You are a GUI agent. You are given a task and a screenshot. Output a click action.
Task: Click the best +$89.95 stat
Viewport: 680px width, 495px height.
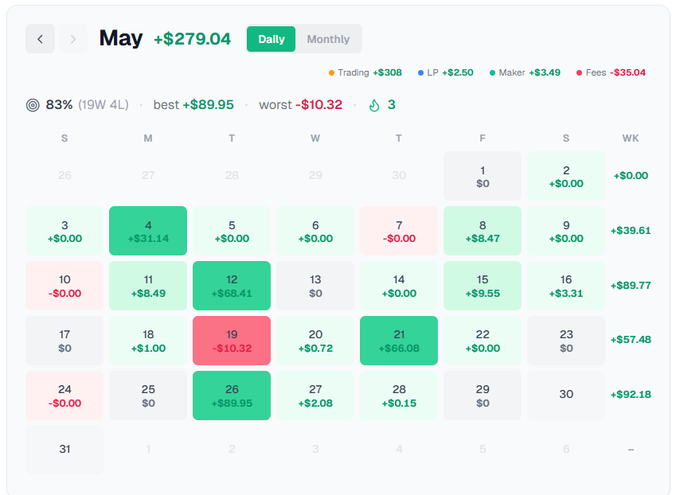[x=193, y=105]
